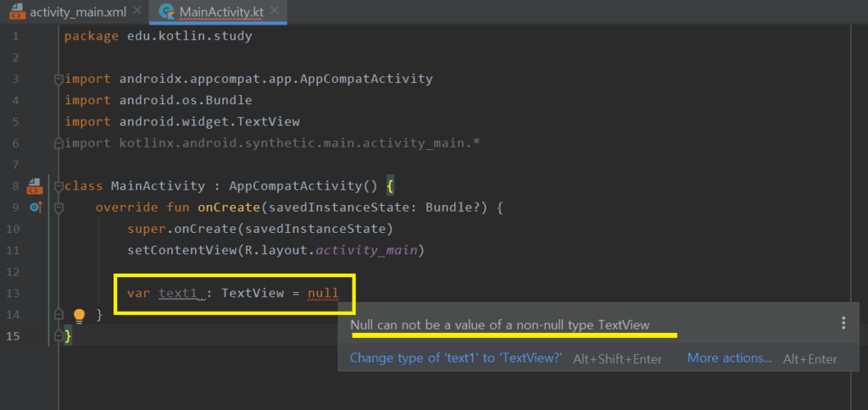Click the related XML file gutter icon
Image resolution: width=868 pixels, height=410 pixels.
click(35, 186)
